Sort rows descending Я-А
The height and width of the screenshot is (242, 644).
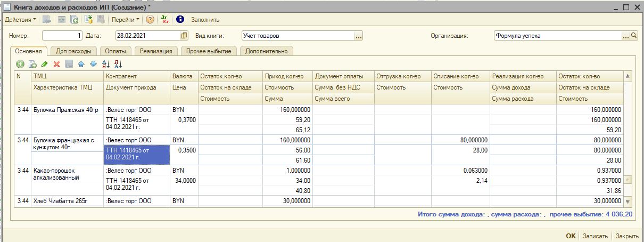(x=118, y=64)
